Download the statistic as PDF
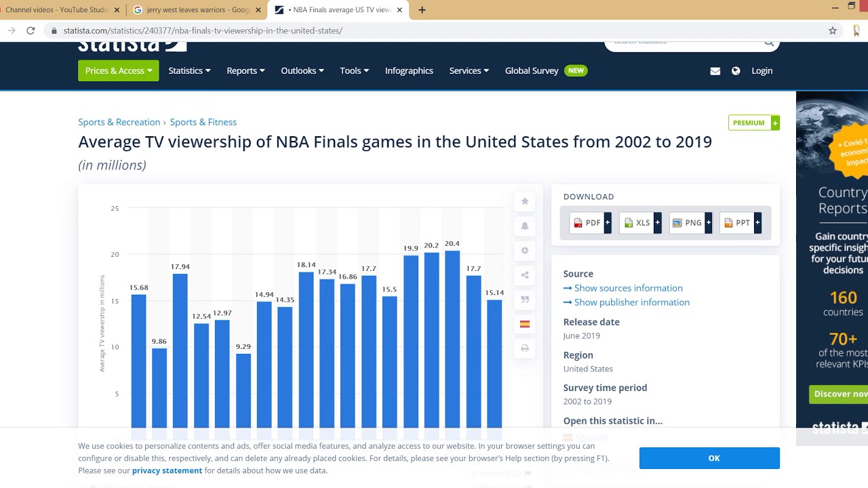This screenshot has width=868, height=488. coord(591,222)
